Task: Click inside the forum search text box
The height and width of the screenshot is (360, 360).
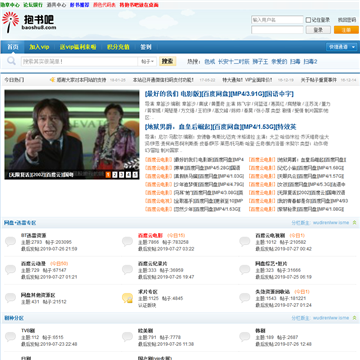Action: pyautogui.click(x=80, y=61)
